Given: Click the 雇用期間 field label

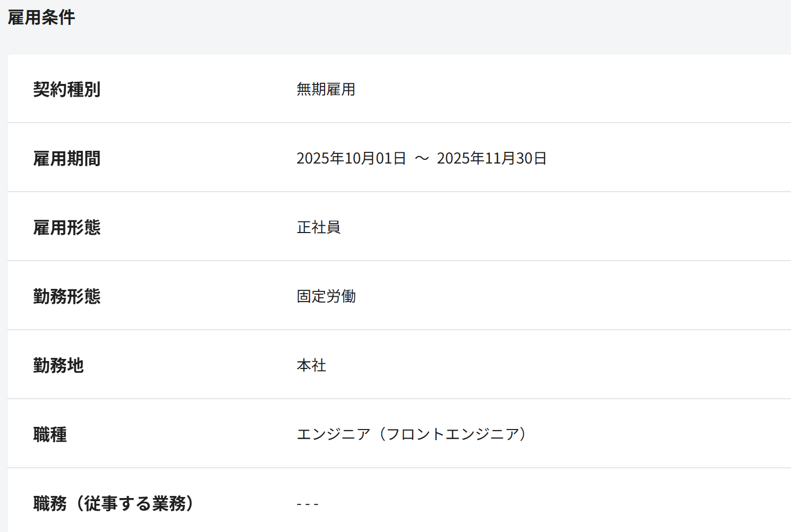Looking at the screenshot, I should tap(66, 158).
